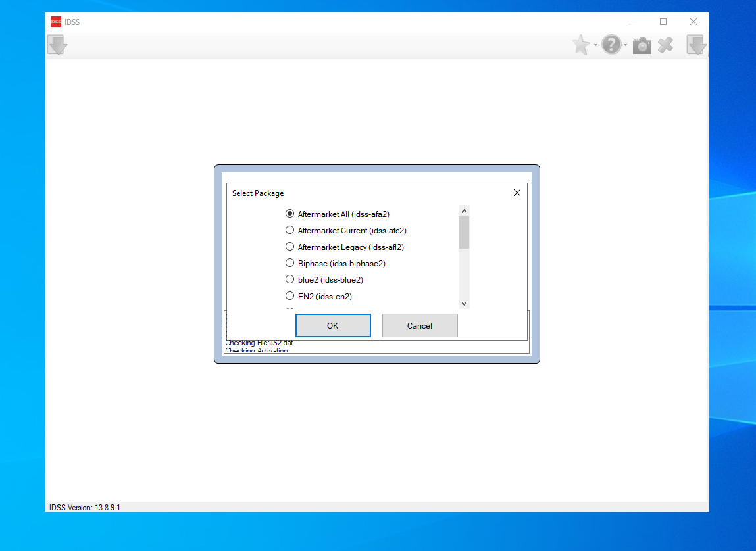Confirm the package selection with OK
756x551 pixels.
coord(333,325)
